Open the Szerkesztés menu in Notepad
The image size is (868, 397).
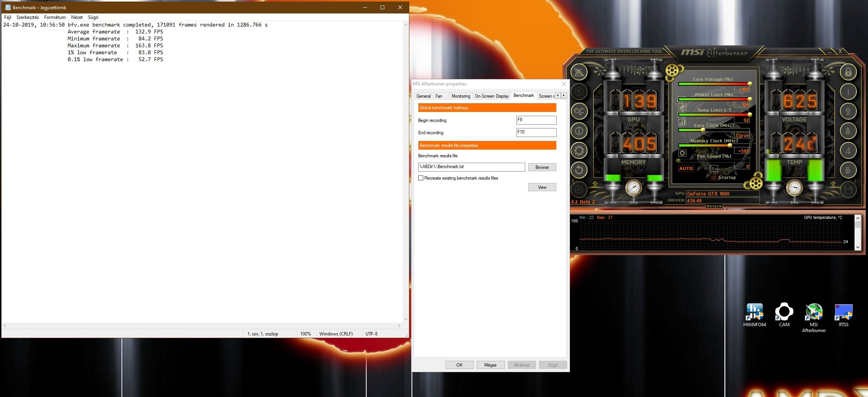[x=28, y=17]
